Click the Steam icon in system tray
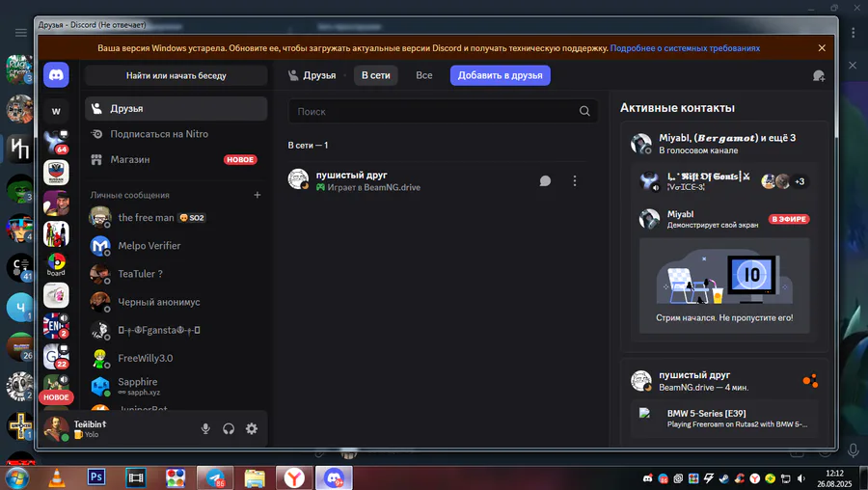Image resolution: width=868 pixels, height=490 pixels. (724, 478)
